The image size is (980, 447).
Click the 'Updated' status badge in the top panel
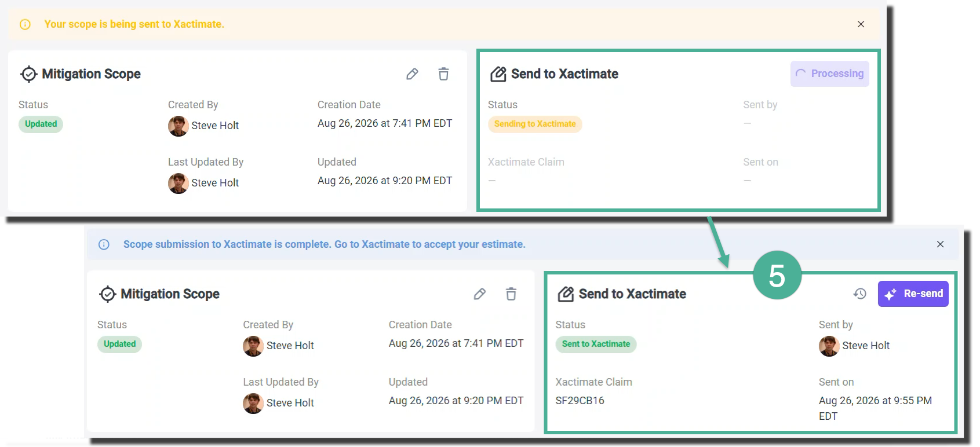tap(41, 124)
